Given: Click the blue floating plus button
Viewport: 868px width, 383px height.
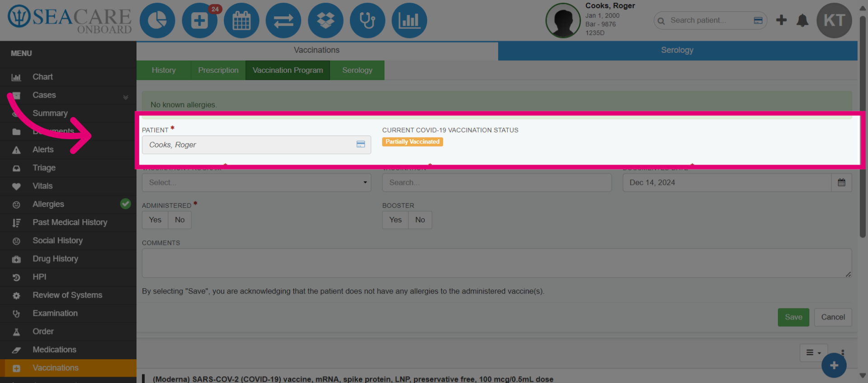Looking at the screenshot, I should (x=834, y=365).
